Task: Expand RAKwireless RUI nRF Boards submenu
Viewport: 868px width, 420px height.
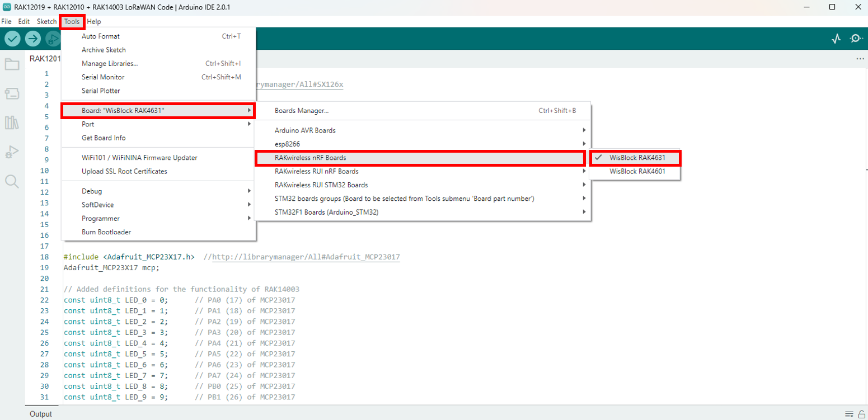Action: tap(423, 171)
